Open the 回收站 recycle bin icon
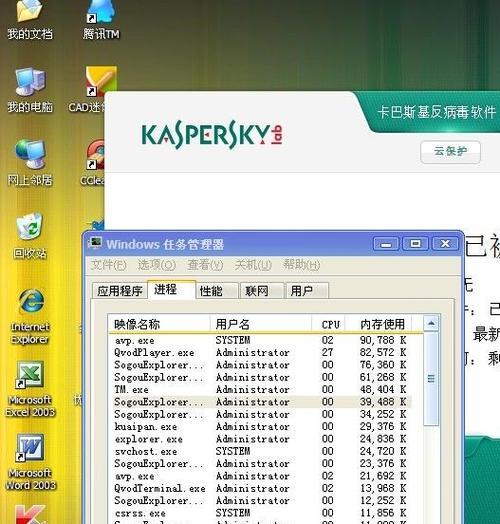The height and width of the screenshot is (524, 500). click(x=30, y=236)
